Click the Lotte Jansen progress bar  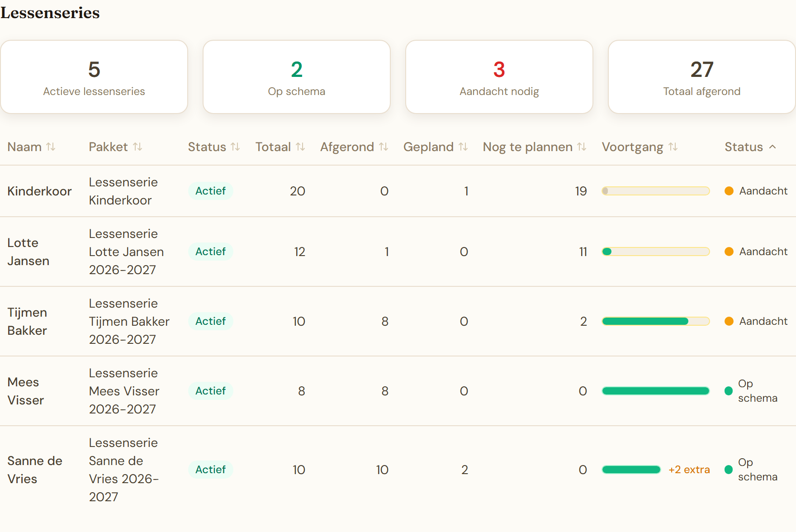pos(656,252)
